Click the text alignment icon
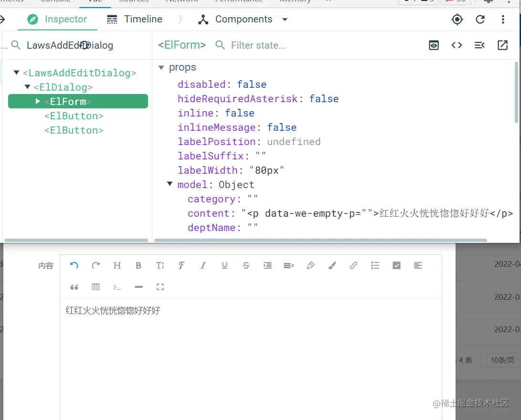Image resolution: width=521 pixels, height=420 pixels. pos(418,265)
